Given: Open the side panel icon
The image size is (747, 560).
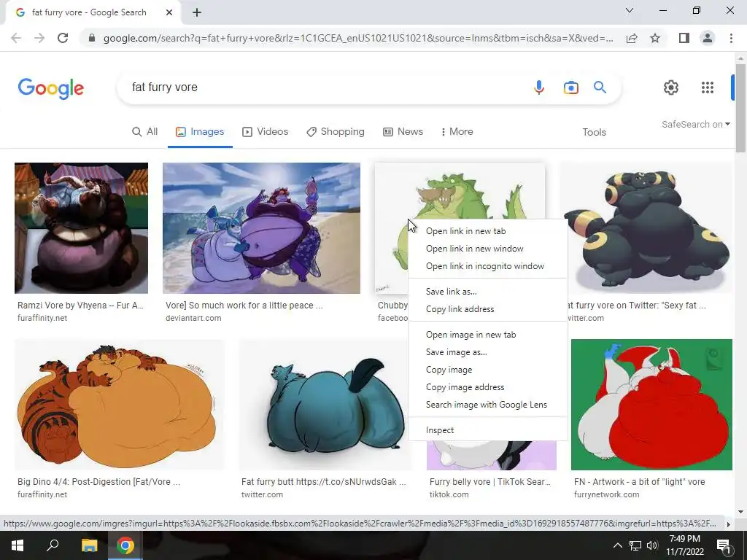Looking at the screenshot, I should pos(684,38).
